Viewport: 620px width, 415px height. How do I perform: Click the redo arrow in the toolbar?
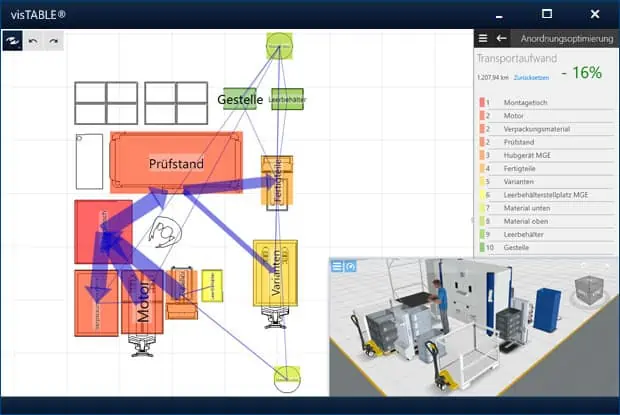tap(53, 41)
